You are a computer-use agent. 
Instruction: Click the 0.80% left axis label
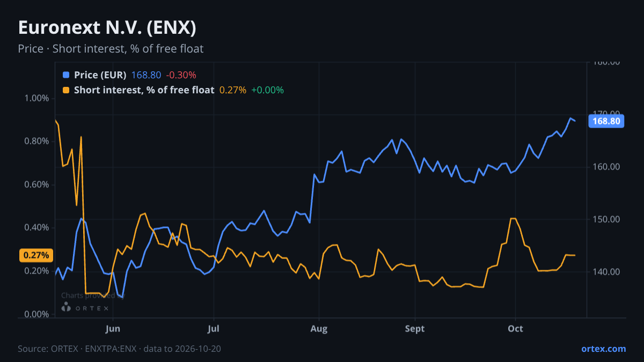pos(36,141)
